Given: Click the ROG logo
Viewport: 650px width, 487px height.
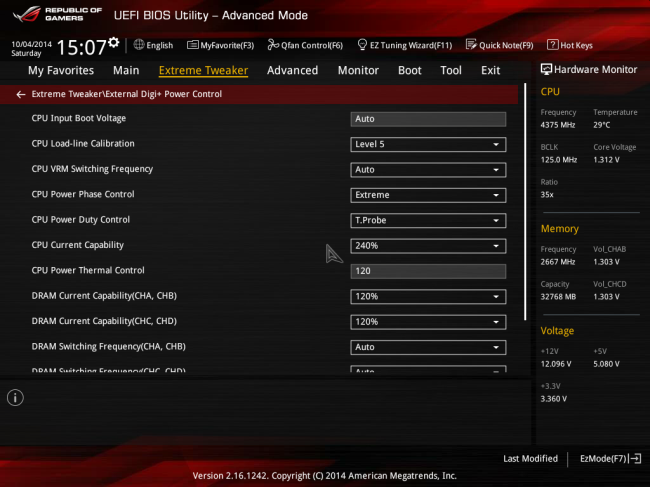Looking at the screenshot, I should pyautogui.click(x=27, y=14).
